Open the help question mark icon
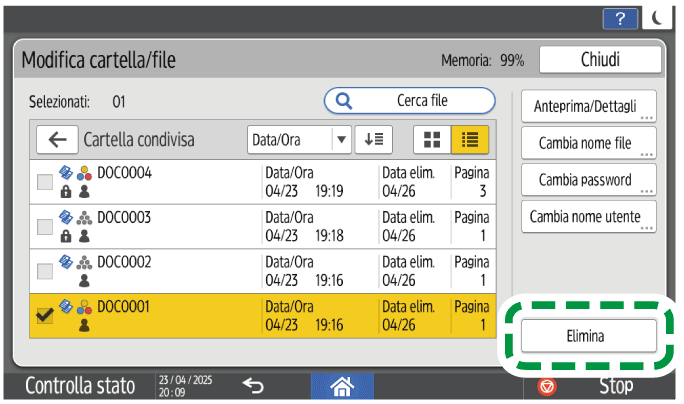 coord(620,19)
